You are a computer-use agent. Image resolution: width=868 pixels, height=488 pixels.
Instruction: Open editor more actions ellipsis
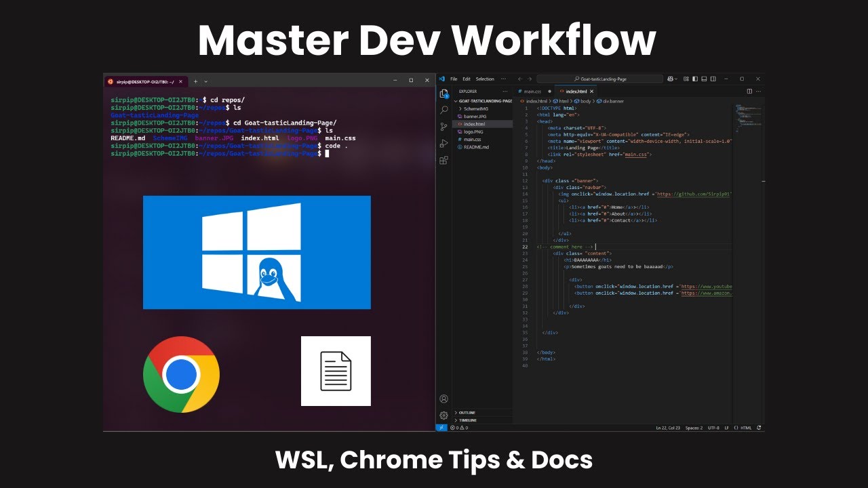tap(759, 91)
